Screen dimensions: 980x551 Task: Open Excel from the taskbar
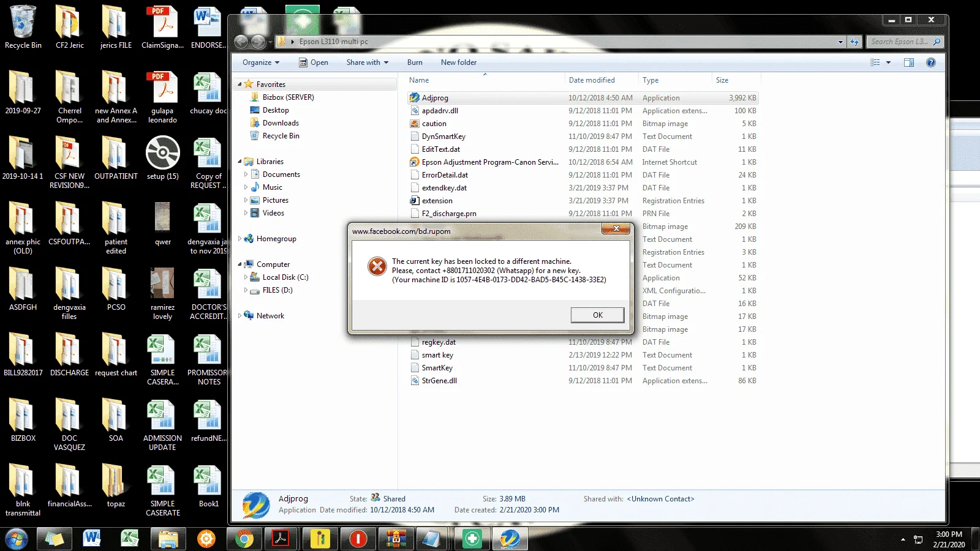coord(130,539)
